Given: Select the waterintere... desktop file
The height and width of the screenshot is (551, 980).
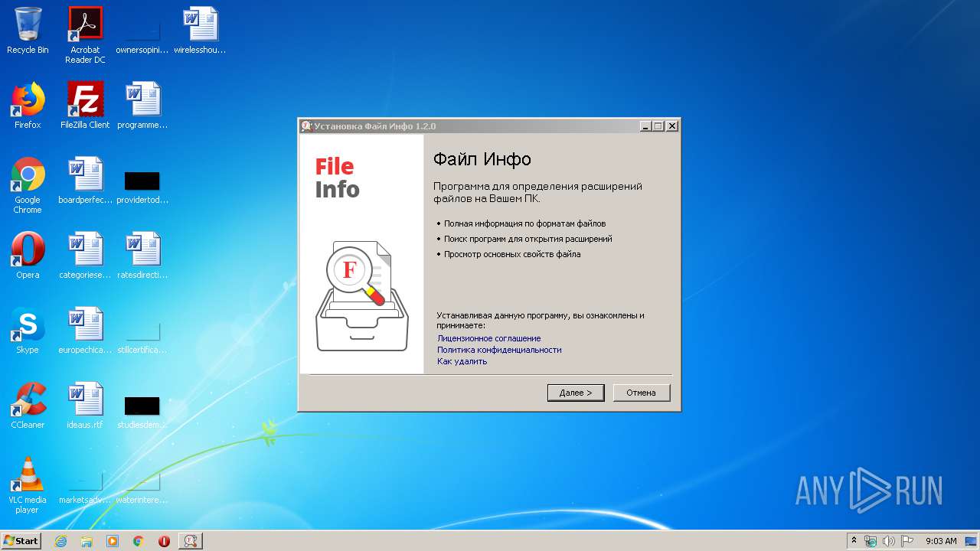Looking at the screenshot, I should tap(142, 487).
